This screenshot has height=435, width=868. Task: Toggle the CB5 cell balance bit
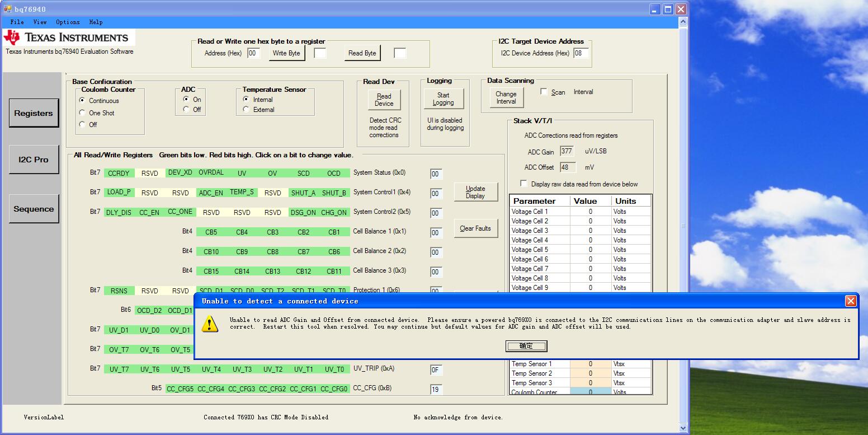click(211, 232)
